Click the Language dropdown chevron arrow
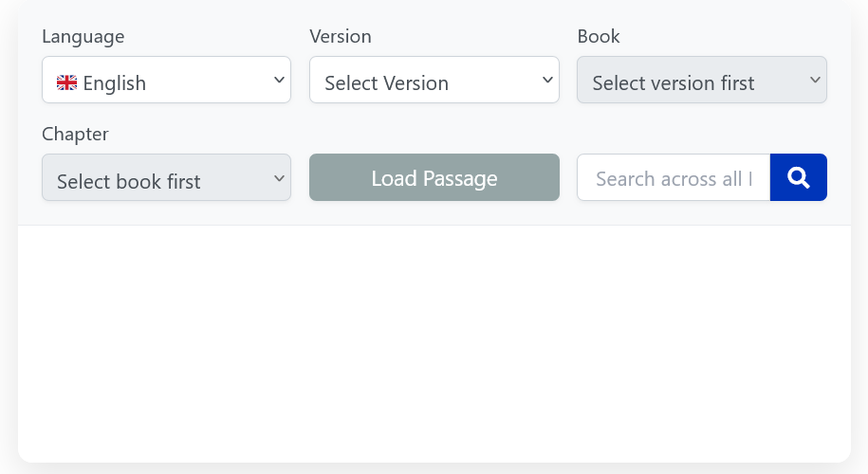868x474 pixels. coord(279,80)
